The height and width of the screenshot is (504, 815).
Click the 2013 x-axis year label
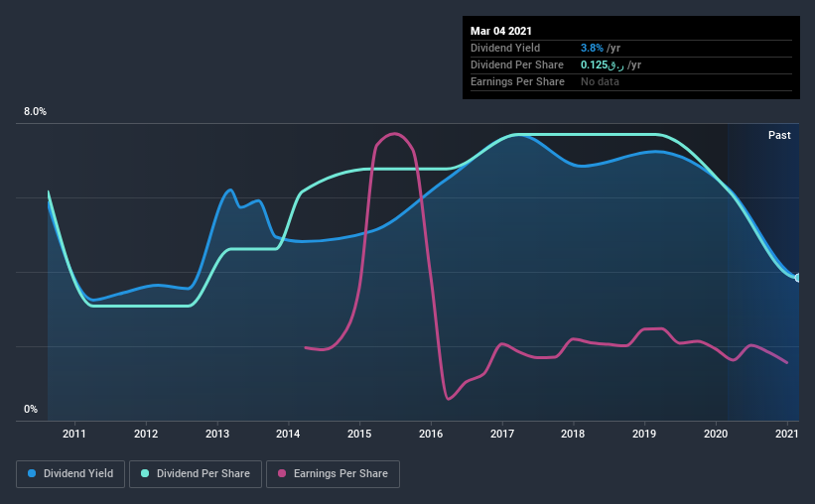[217, 434]
